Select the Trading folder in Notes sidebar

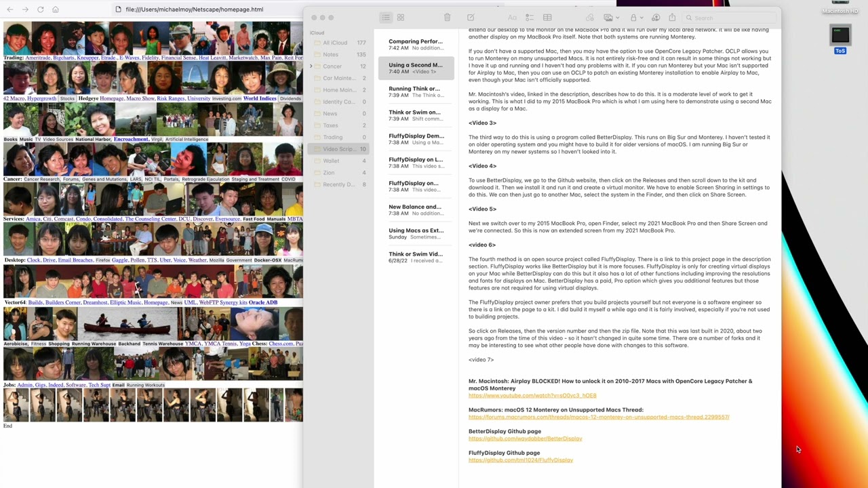coord(340,137)
